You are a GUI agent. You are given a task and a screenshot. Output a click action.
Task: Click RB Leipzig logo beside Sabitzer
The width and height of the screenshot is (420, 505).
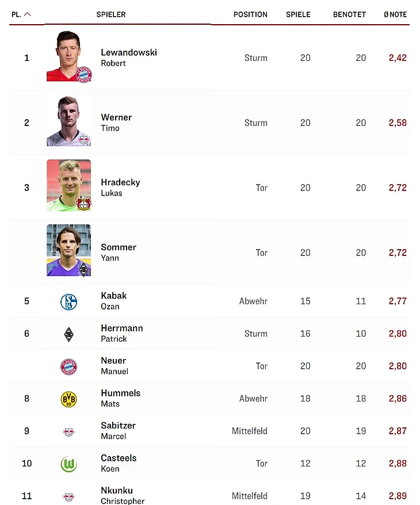click(x=69, y=431)
